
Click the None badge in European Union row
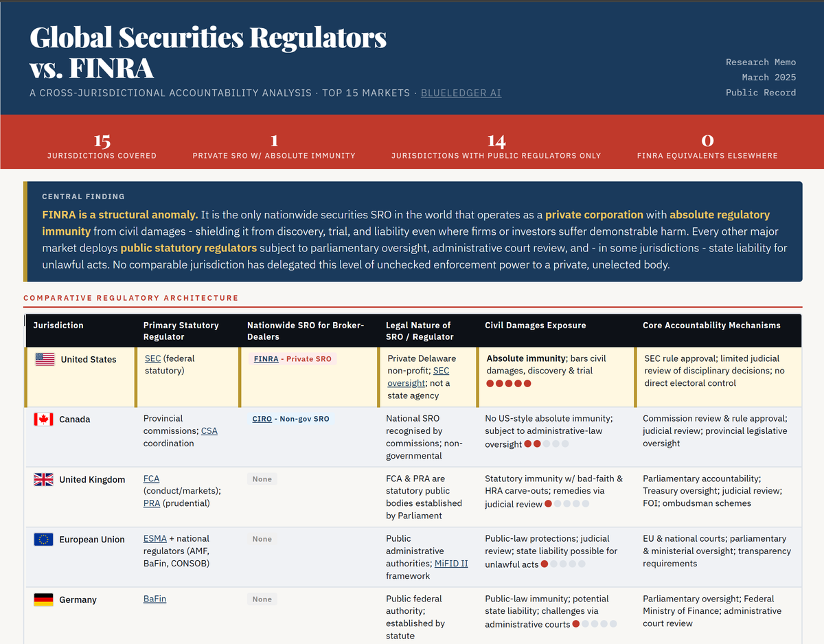[262, 539]
